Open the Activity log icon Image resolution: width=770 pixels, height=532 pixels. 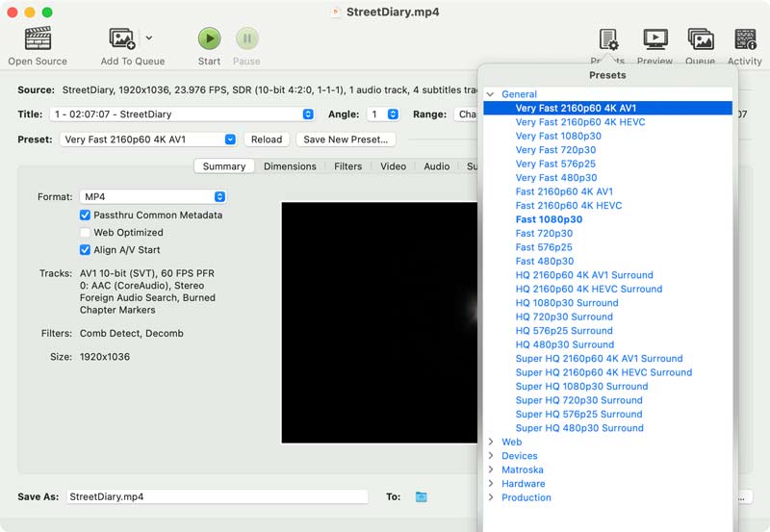pyautogui.click(x=745, y=39)
